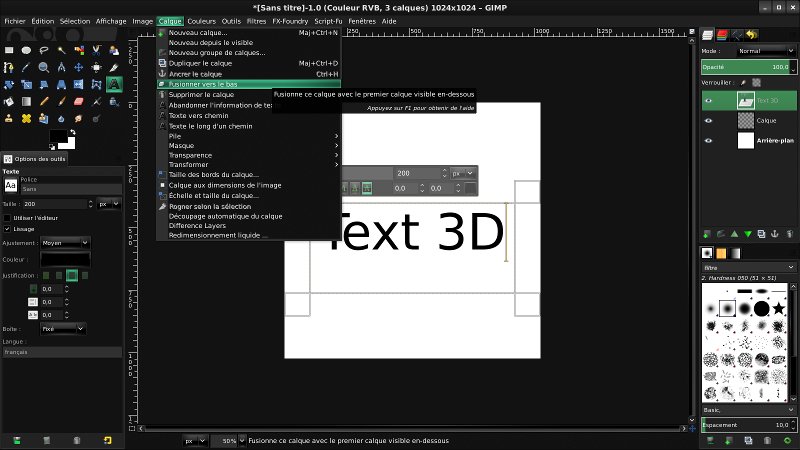Anchor the floating layer in Layers panel
Image resolution: width=800 pixels, height=450 pixels.
[774, 234]
